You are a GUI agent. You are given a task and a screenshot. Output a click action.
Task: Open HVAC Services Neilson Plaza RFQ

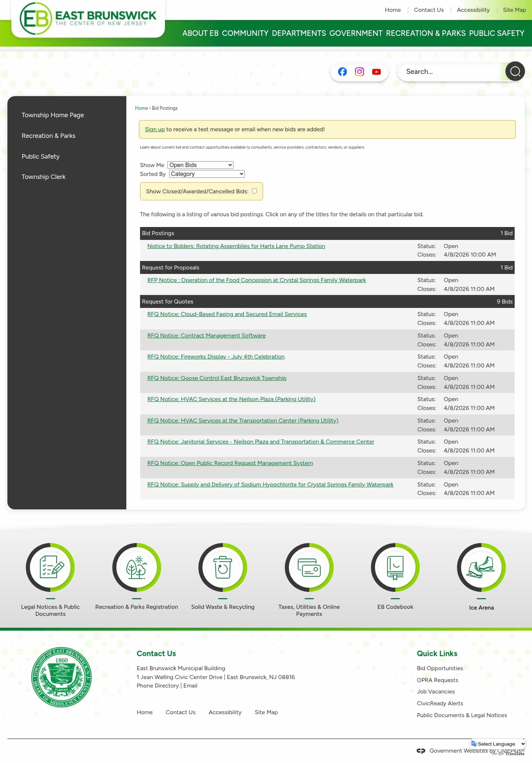click(x=231, y=399)
